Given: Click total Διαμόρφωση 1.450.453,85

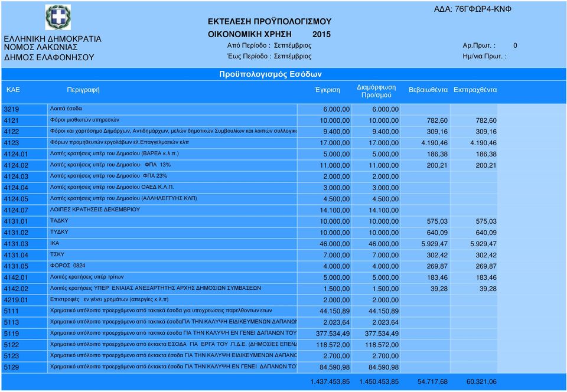Looking at the screenshot, I should tap(379, 381).
